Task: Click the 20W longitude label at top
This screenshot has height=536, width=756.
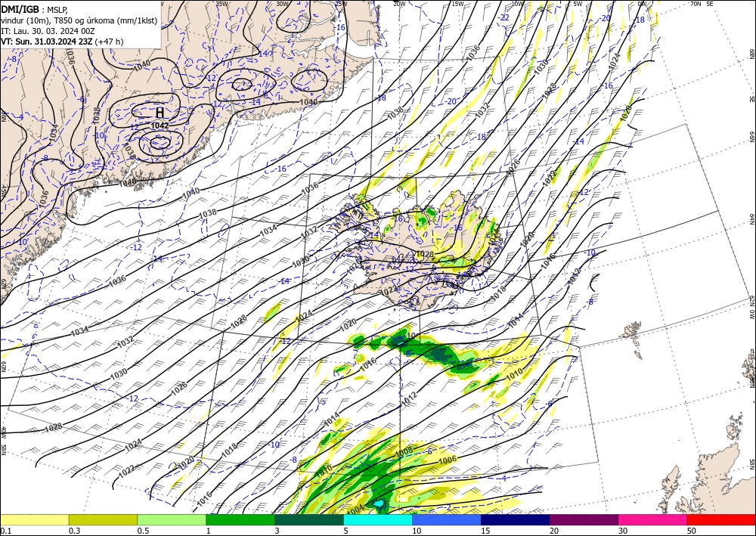Action: (x=399, y=4)
